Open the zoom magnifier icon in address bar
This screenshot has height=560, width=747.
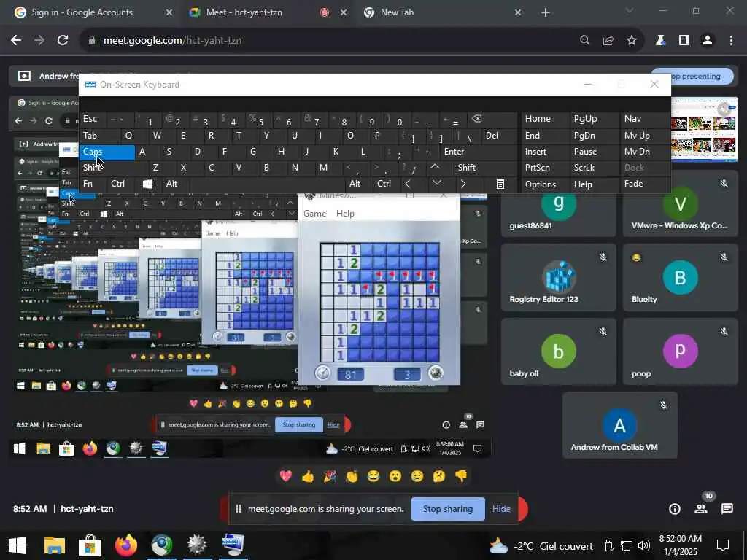584,41
